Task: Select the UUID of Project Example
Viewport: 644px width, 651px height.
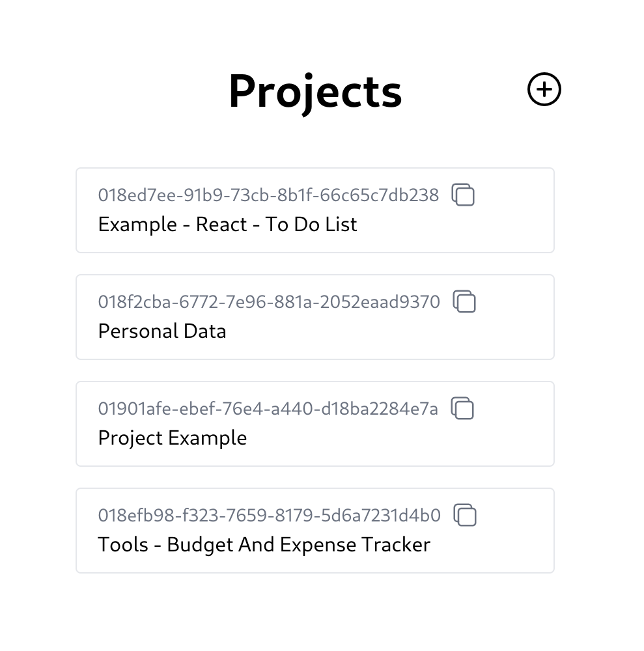Action: 267,409
